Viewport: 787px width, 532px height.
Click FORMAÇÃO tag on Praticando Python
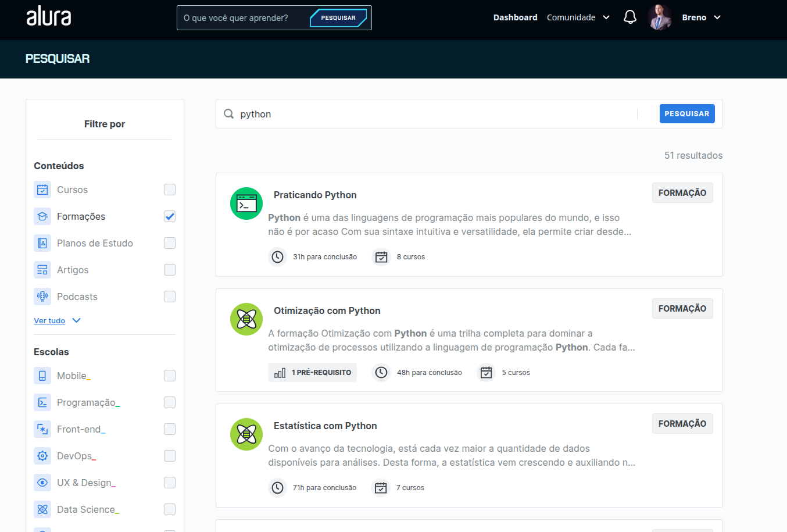coord(682,193)
